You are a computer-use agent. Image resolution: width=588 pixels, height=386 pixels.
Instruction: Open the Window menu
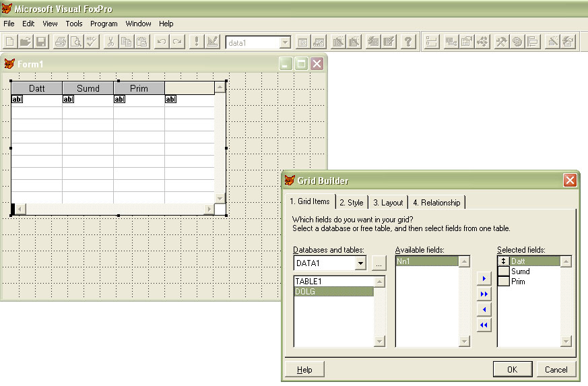(x=138, y=24)
